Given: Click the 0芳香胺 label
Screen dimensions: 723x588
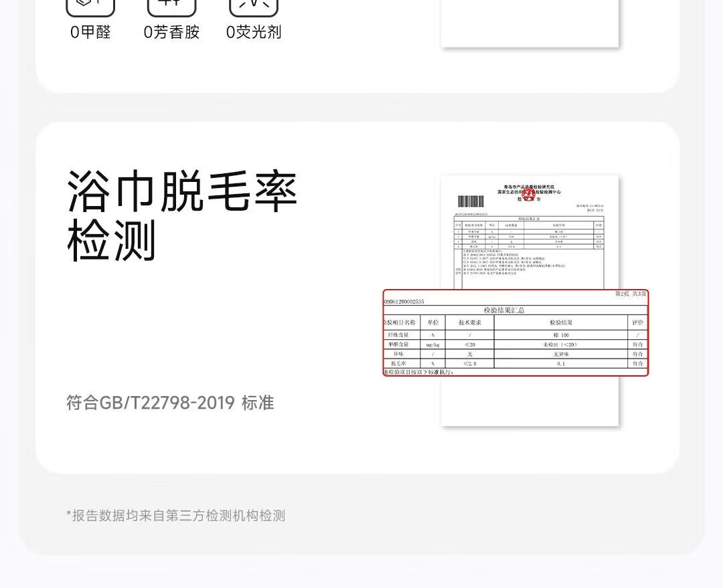Looking at the screenshot, I should pyautogui.click(x=171, y=32).
